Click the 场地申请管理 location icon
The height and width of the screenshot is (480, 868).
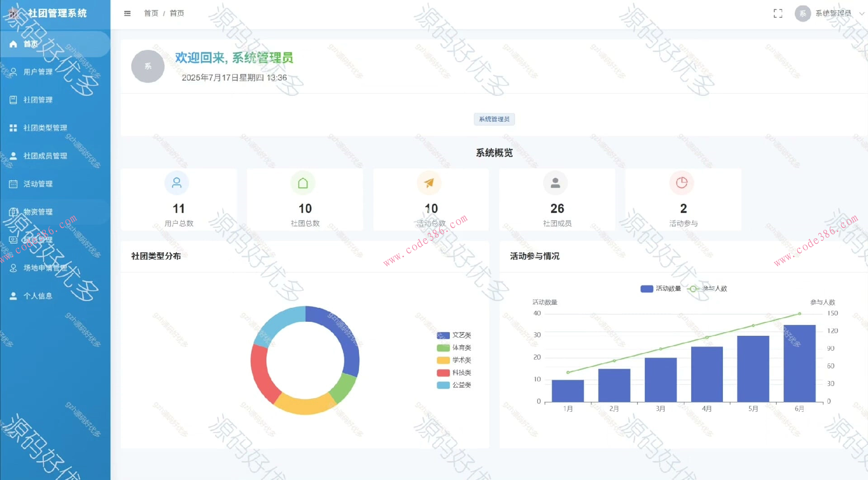click(14, 268)
